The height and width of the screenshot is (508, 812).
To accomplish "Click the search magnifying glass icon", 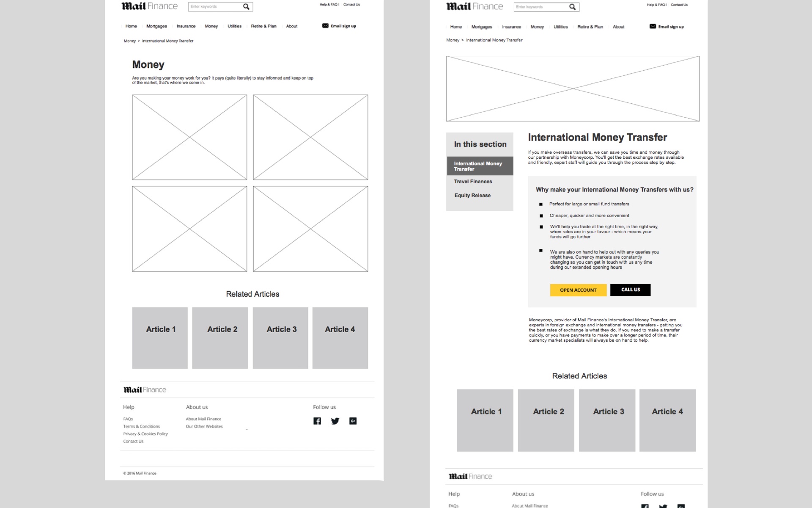I will pos(245,6).
